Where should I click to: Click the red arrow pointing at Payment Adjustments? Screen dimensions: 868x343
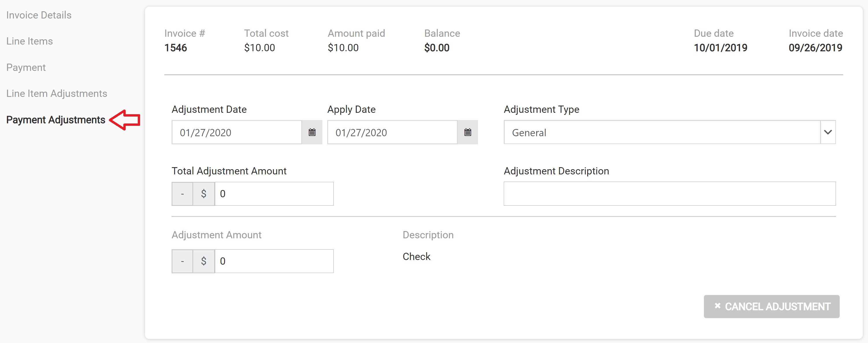(x=125, y=120)
